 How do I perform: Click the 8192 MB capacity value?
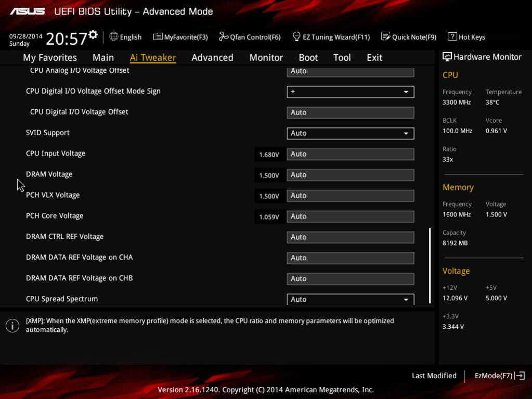click(455, 243)
